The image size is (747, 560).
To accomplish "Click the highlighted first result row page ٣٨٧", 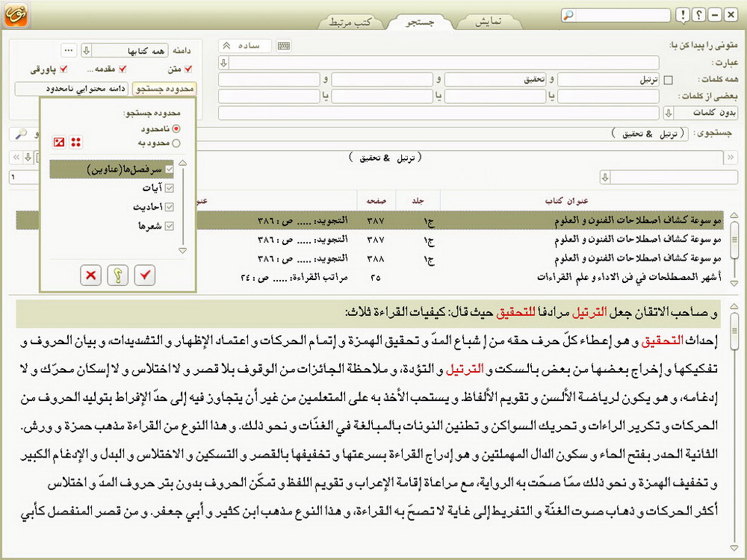I will click(x=370, y=220).
